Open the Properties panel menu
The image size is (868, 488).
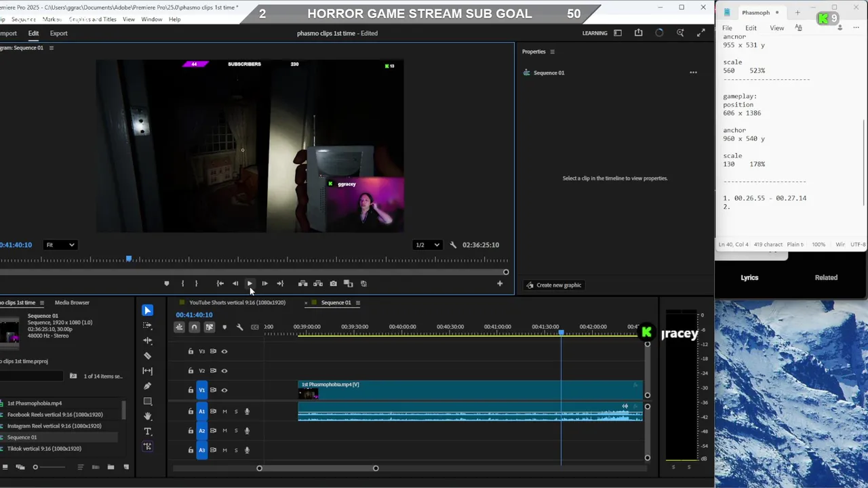tap(552, 52)
